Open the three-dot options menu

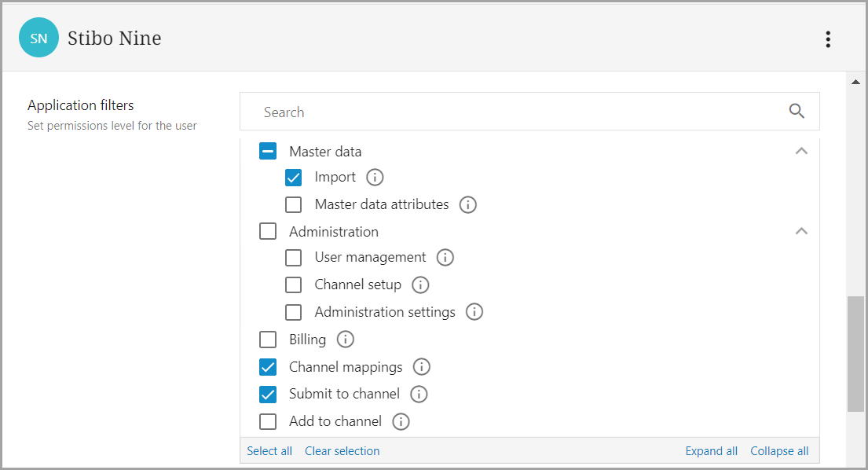(827, 39)
